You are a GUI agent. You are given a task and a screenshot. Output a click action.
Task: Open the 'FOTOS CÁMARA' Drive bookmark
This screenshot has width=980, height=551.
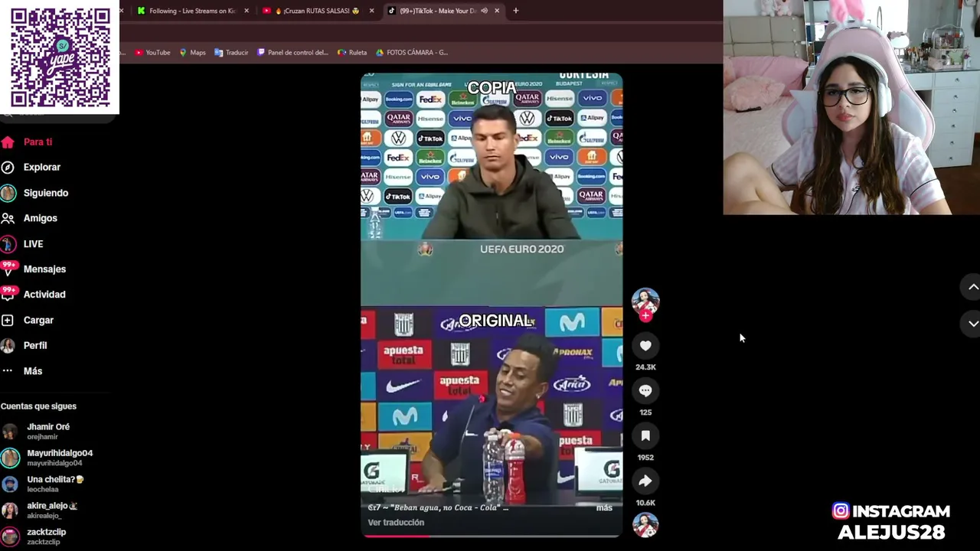(412, 53)
